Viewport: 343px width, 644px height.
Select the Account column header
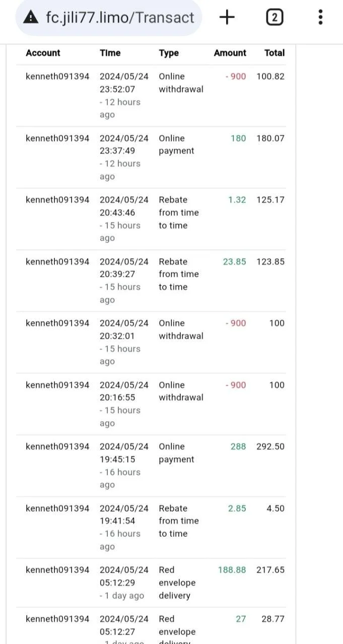point(43,53)
